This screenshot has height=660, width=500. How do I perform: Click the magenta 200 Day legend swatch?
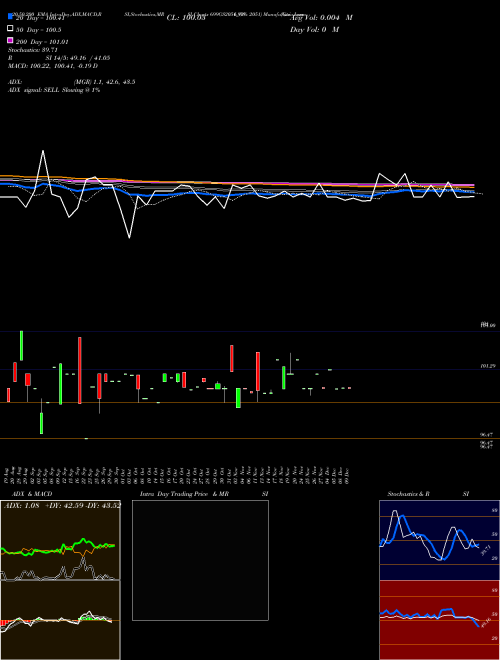(x=10, y=41)
